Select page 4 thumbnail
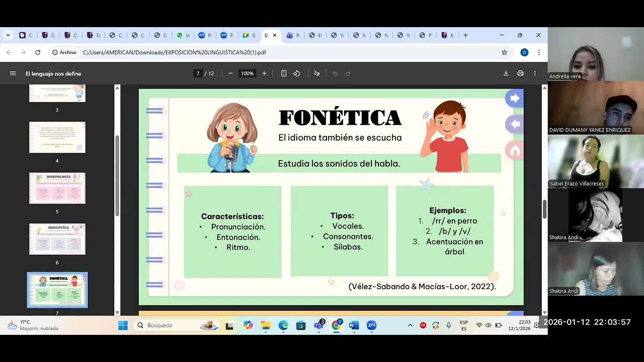This screenshot has height=362, width=644. tap(57, 137)
